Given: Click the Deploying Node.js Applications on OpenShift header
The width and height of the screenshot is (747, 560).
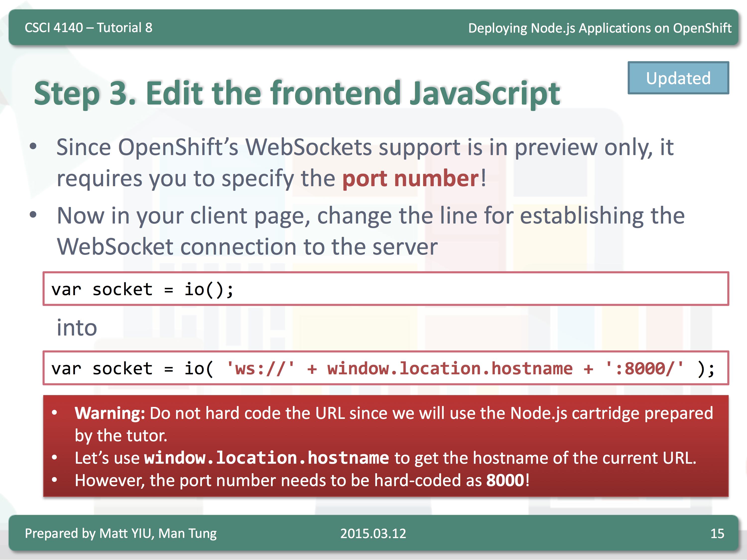Looking at the screenshot, I should point(600,28).
